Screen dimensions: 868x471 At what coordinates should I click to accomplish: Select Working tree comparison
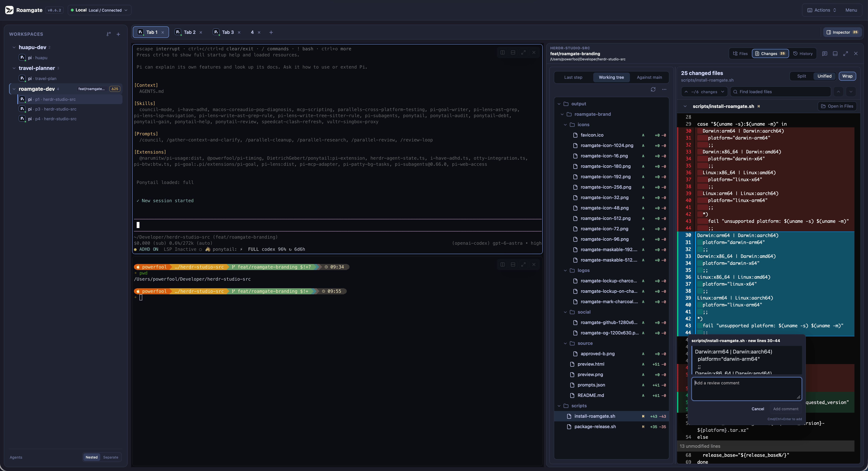click(x=611, y=77)
